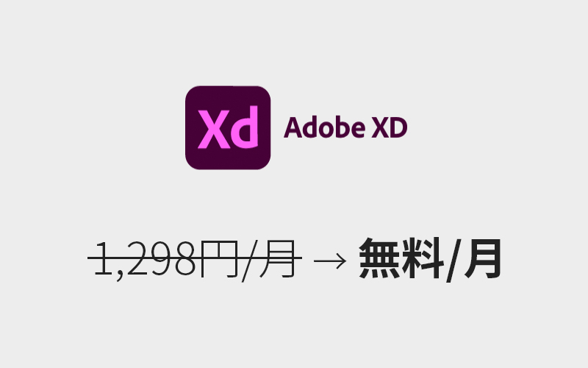Screen dimensions: 588x368
Task: Click the word Adobe in the title
Action: [x=324, y=127]
